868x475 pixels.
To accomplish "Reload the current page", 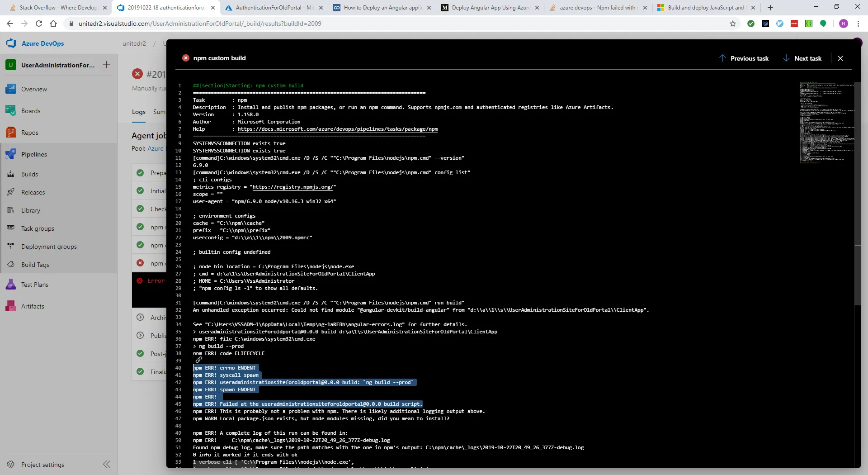I will [x=39, y=24].
